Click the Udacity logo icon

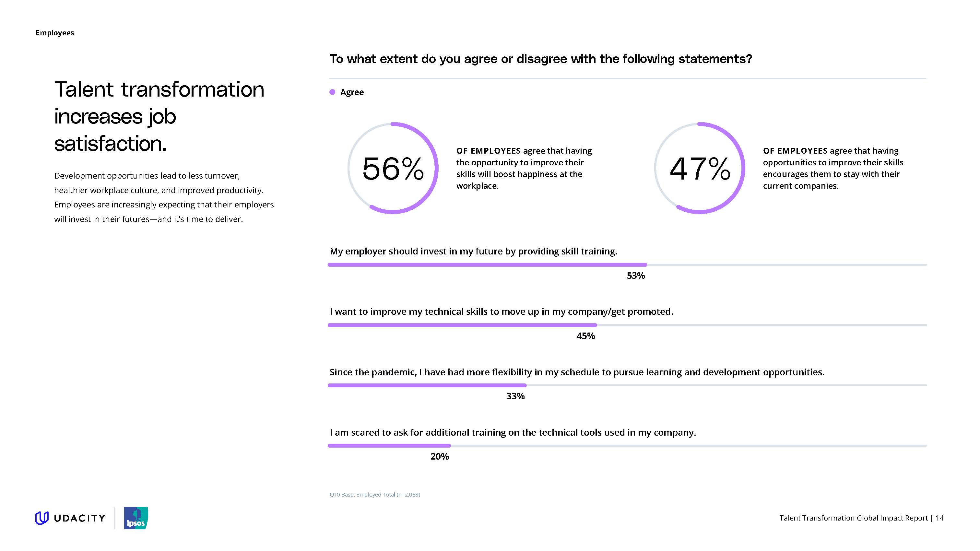point(42,518)
